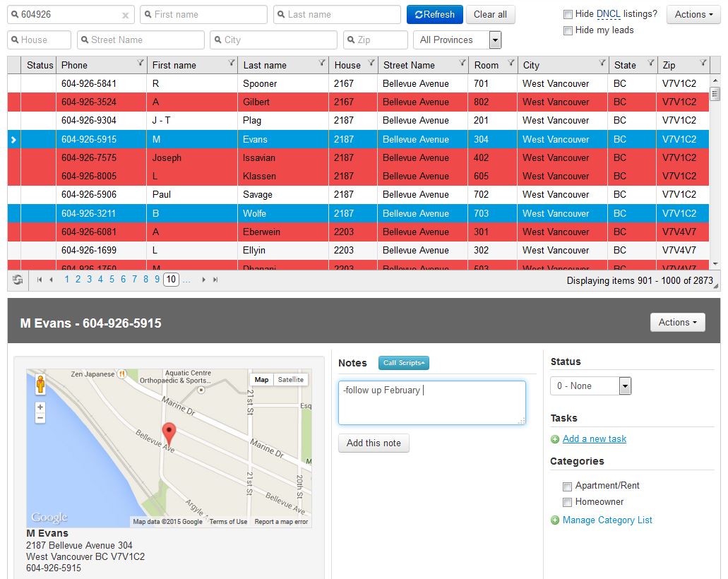Open the Status dropdown showing 0 - None
This screenshot has height=579, width=728.
click(x=590, y=386)
